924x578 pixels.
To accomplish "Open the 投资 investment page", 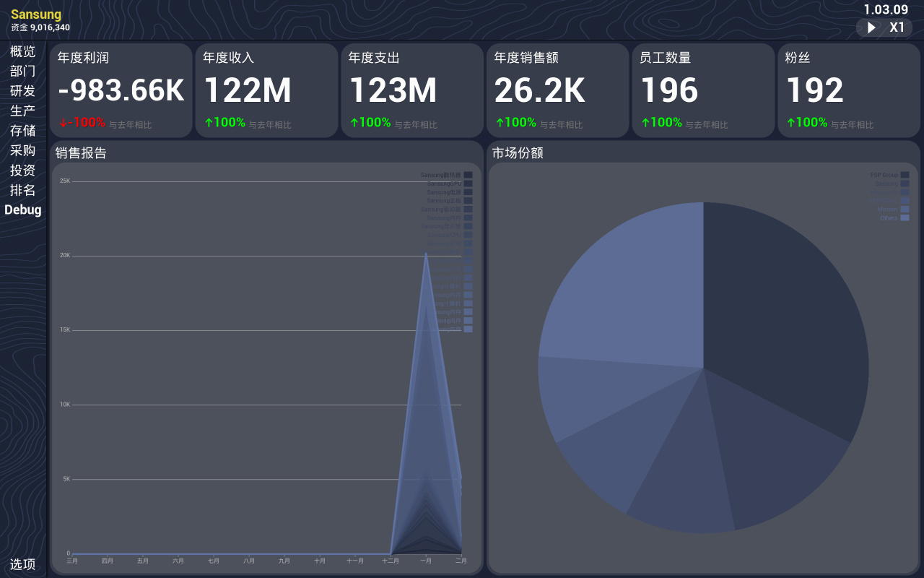I will click(x=22, y=171).
